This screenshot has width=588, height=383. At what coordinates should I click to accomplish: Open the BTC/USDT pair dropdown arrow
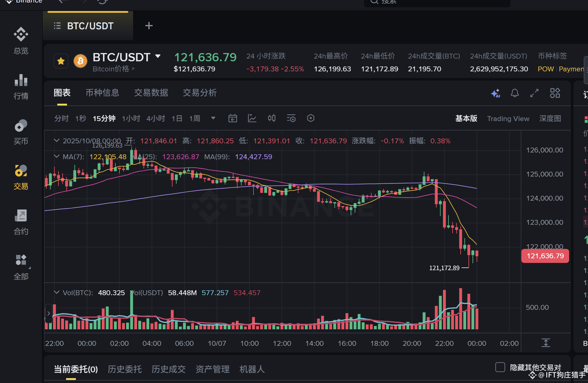pyautogui.click(x=158, y=56)
